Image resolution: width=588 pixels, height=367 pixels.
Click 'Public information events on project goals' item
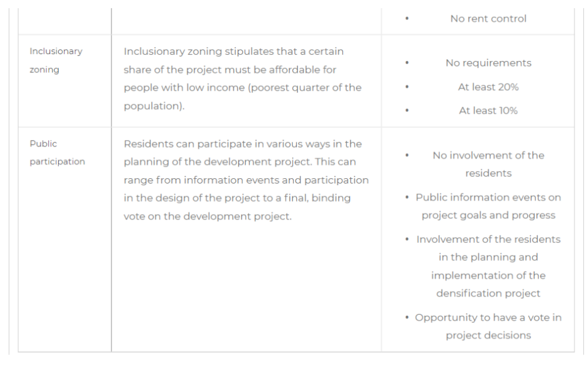coord(488,206)
